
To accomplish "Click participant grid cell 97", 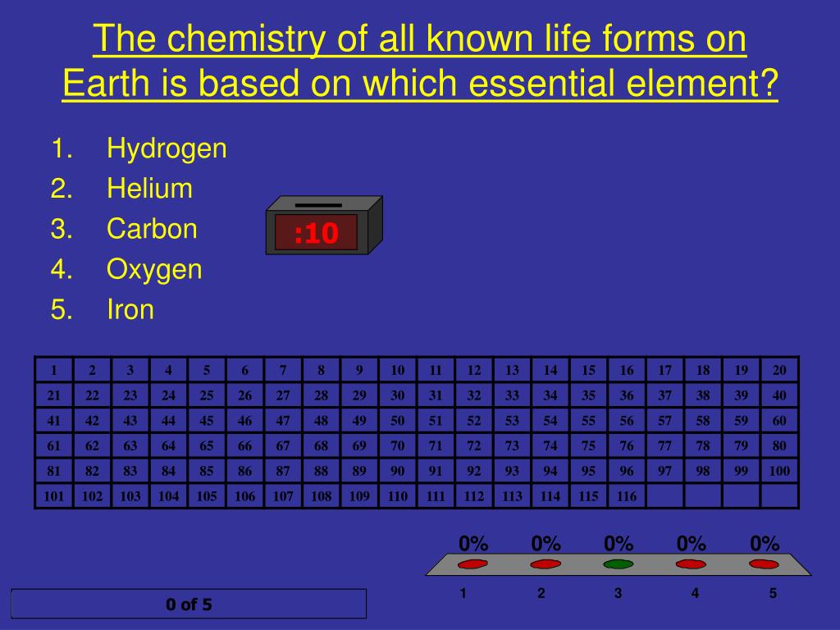I will tap(664, 470).
